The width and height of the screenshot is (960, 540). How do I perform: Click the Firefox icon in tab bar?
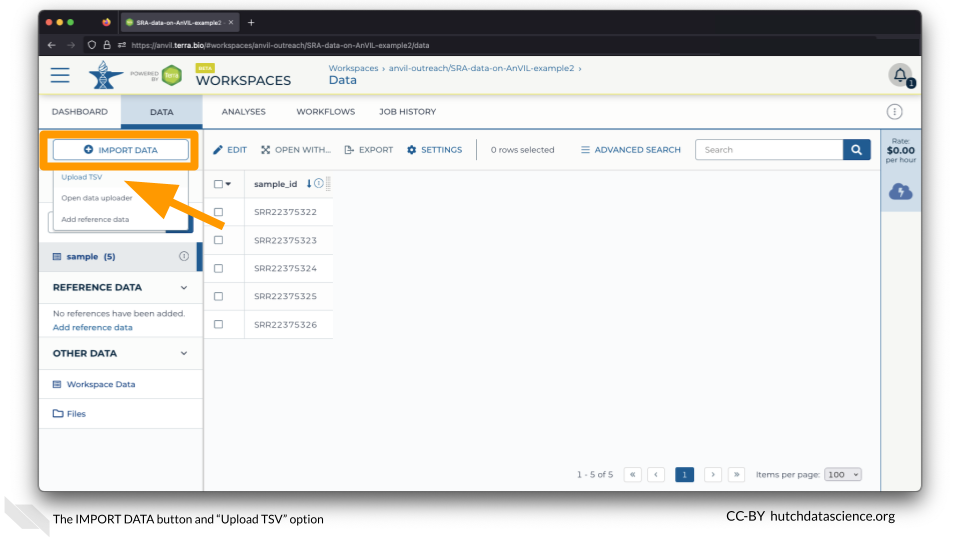click(107, 23)
